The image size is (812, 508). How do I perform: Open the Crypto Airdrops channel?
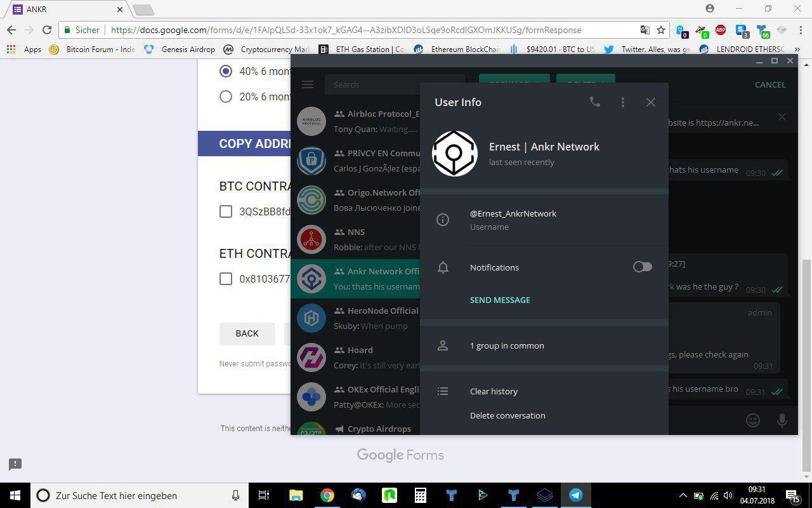tap(356, 427)
